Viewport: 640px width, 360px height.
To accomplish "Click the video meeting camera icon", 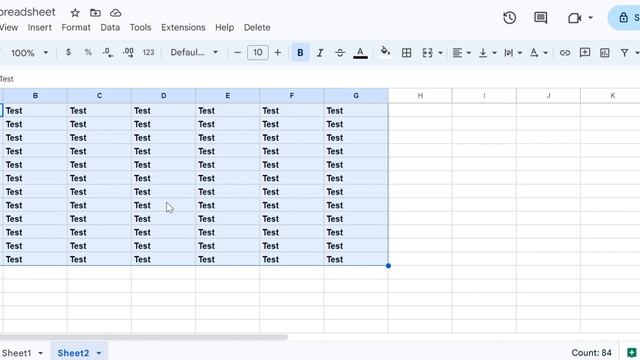I will click(x=574, y=18).
